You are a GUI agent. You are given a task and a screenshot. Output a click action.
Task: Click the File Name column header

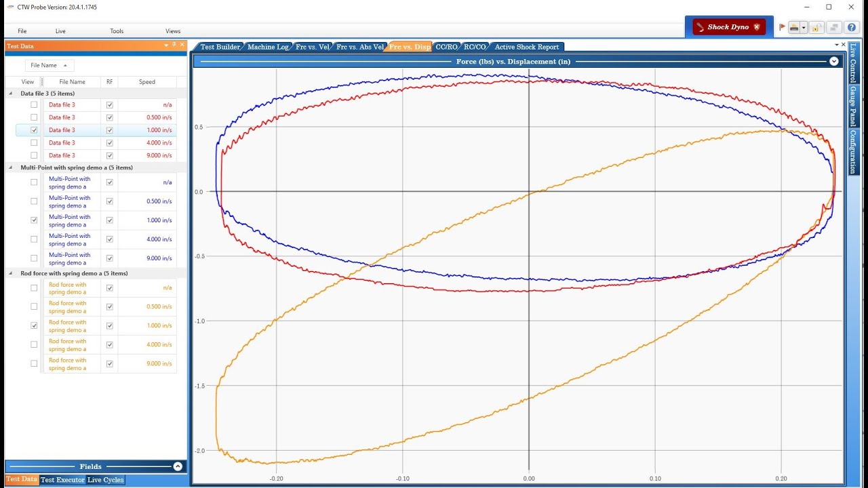tap(73, 82)
